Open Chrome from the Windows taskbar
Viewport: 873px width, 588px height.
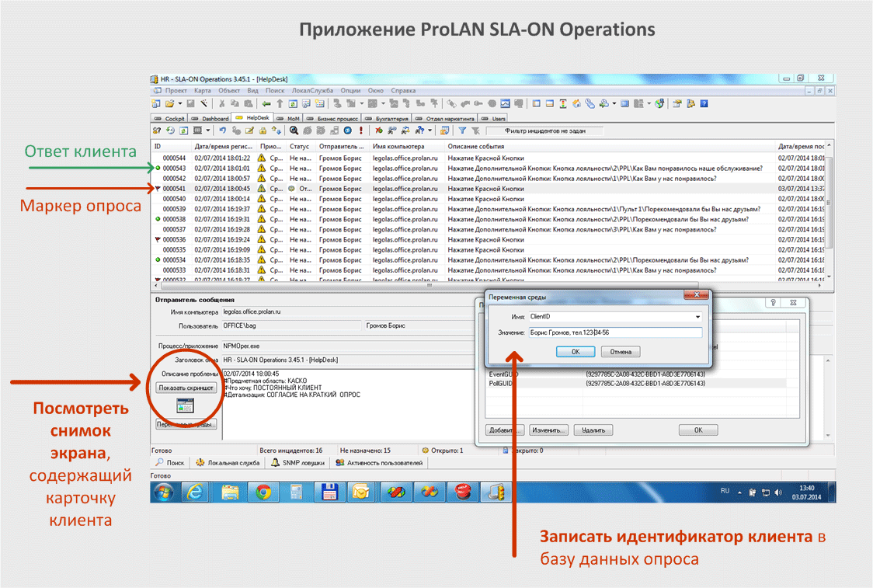[263, 492]
